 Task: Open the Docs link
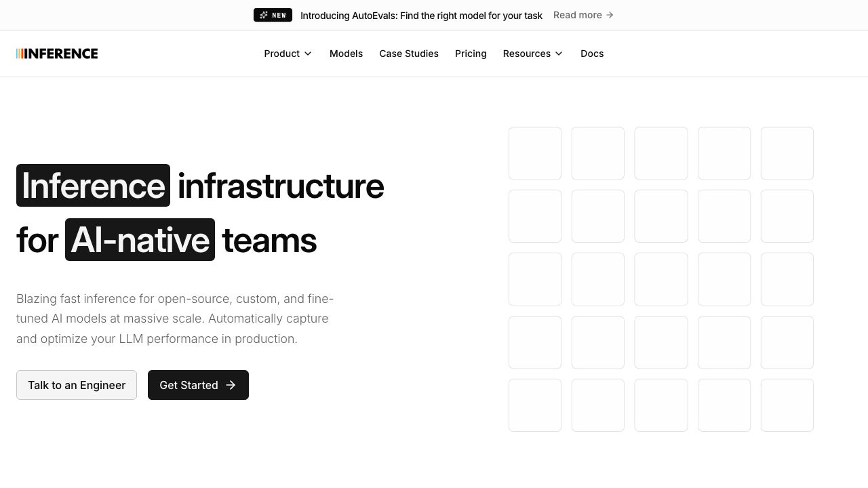592,54
